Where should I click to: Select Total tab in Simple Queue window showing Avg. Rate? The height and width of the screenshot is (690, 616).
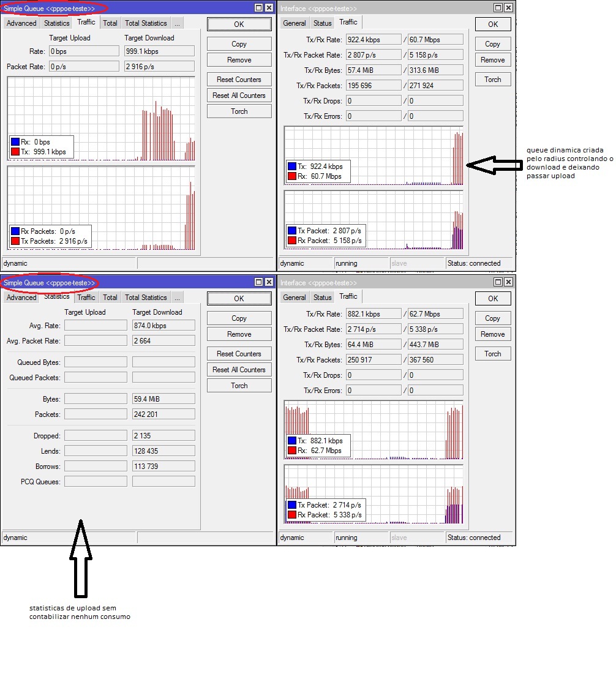(x=110, y=298)
